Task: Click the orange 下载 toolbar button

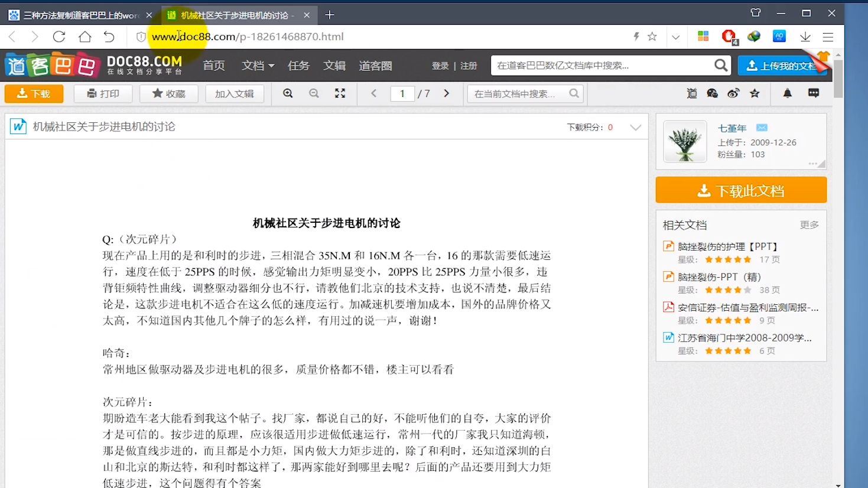Action: [34, 93]
